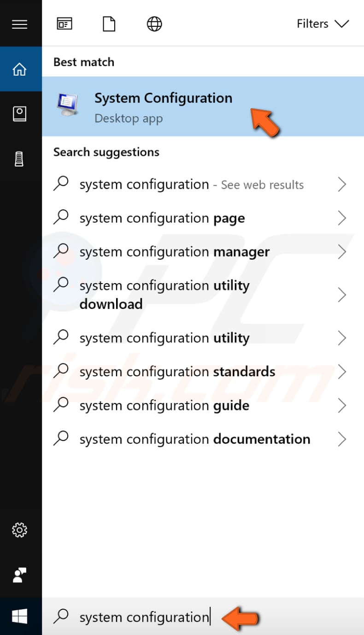
Task: Expand the 'system configuration page' suggestion
Action: pyautogui.click(x=342, y=218)
